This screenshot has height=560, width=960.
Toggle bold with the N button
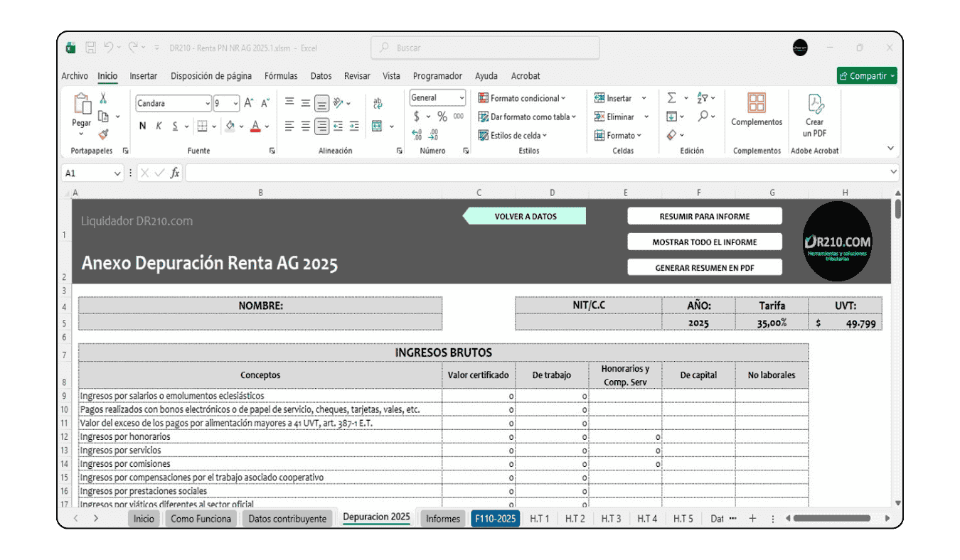point(142,126)
